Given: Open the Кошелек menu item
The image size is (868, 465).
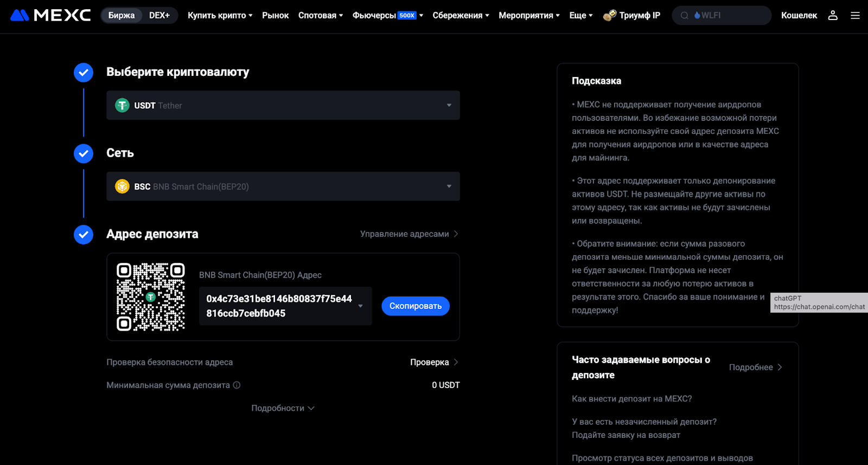Looking at the screenshot, I should point(799,15).
